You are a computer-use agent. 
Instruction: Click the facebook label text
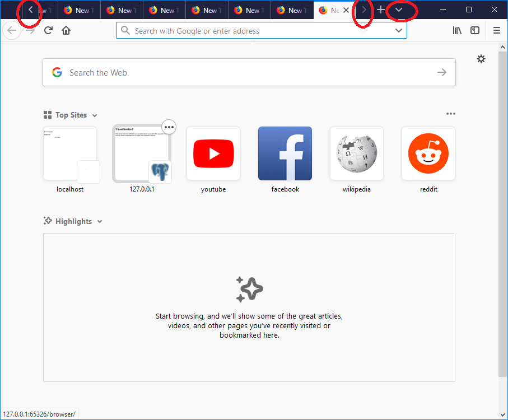point(285,189)
